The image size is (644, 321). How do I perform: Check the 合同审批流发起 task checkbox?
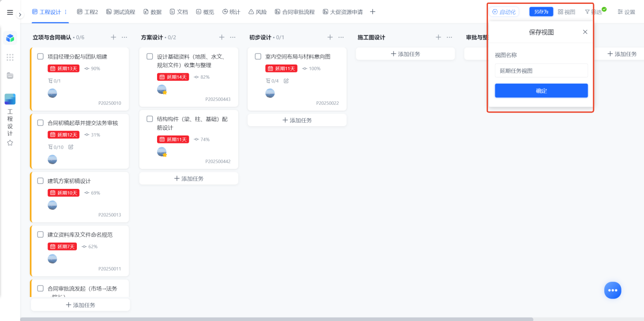tap(41, 288)
